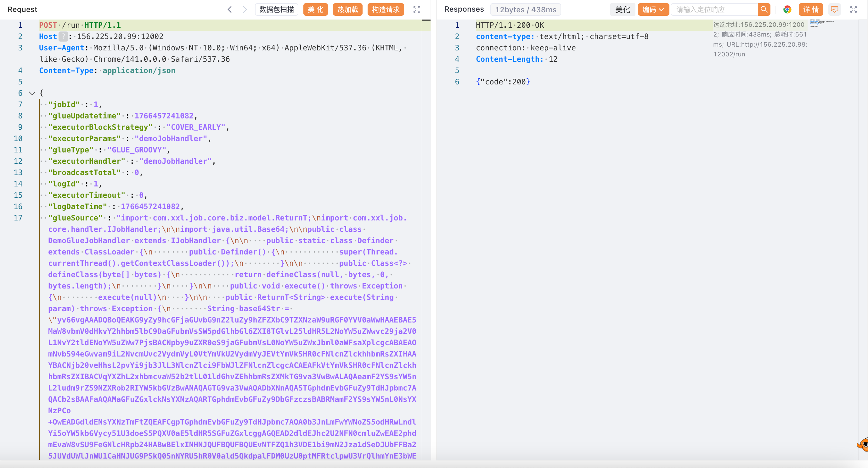Open the 详情 details button
Image resolution: width=868 pixels, height=468 pixels.
[x=810, y=9]
